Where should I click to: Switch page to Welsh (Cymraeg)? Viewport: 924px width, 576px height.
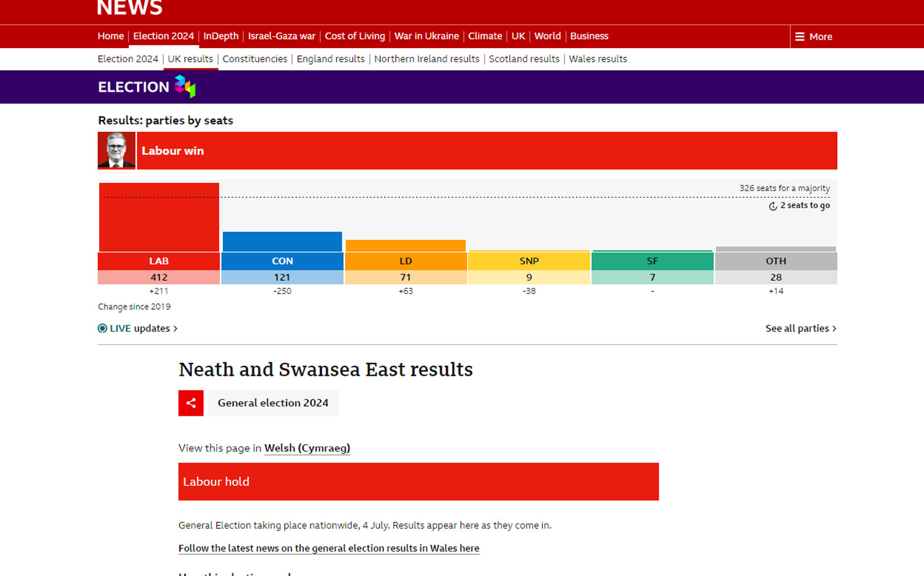click(x=307, y=448)
